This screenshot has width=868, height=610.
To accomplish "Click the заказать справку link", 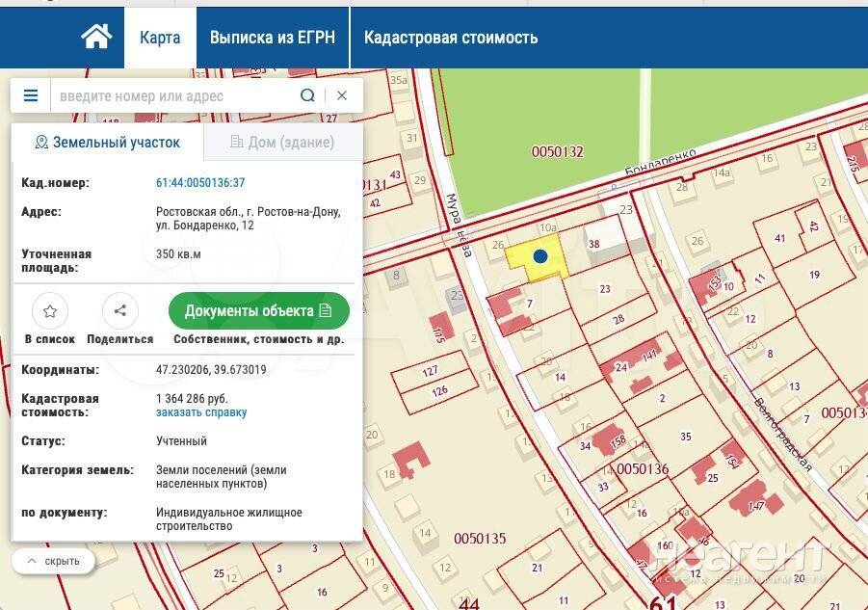I will coord(201,412).
